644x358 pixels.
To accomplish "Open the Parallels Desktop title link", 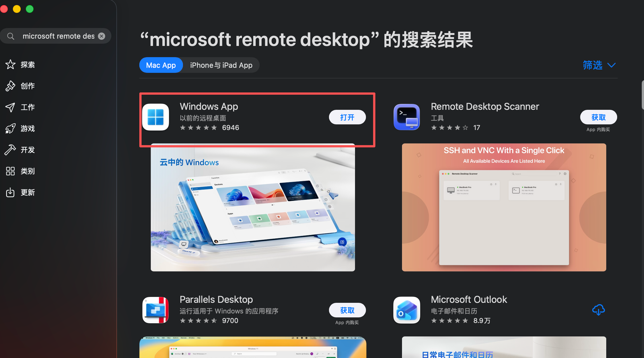I will coord(216,299).
